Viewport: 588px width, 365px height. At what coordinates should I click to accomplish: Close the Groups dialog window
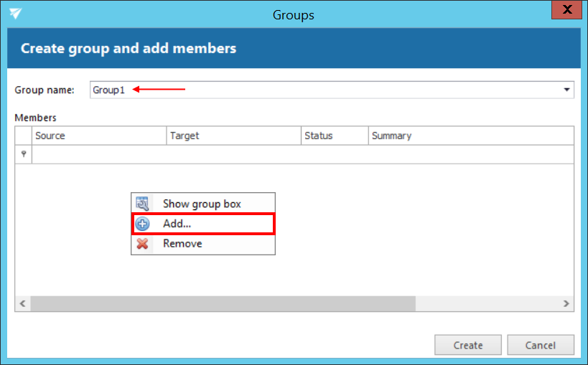[566, 11]
